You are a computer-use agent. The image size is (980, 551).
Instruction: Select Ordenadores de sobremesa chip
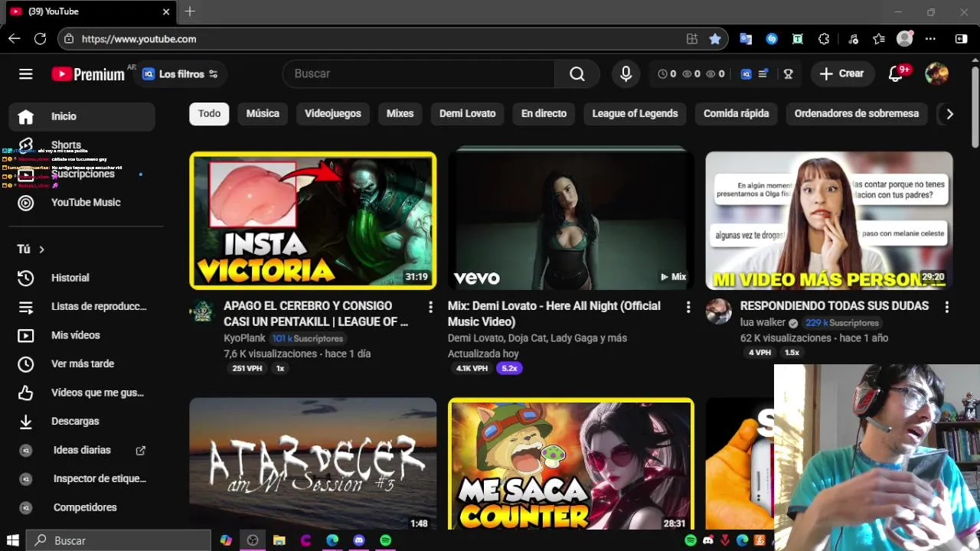point(857,113)
